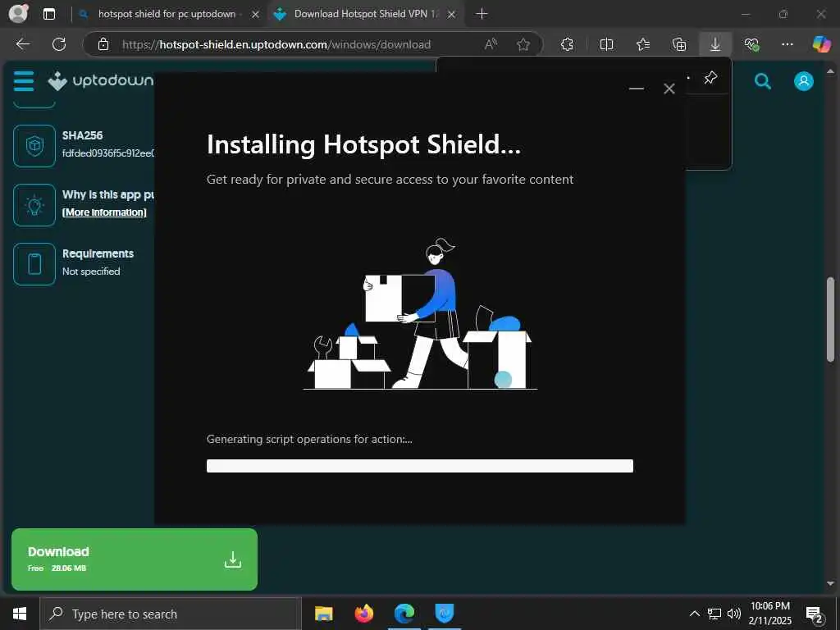
Task: Open a new browser tab
Action: point(482,14)
